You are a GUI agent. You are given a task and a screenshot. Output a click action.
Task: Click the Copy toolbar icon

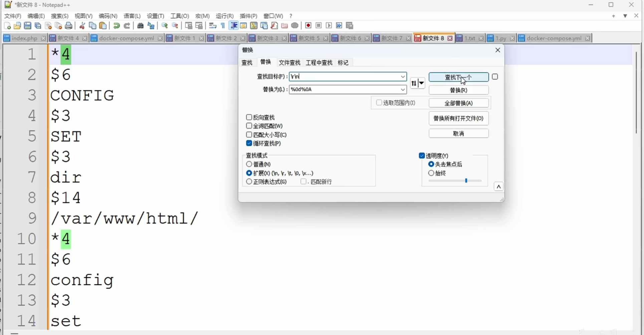(92, 26)
